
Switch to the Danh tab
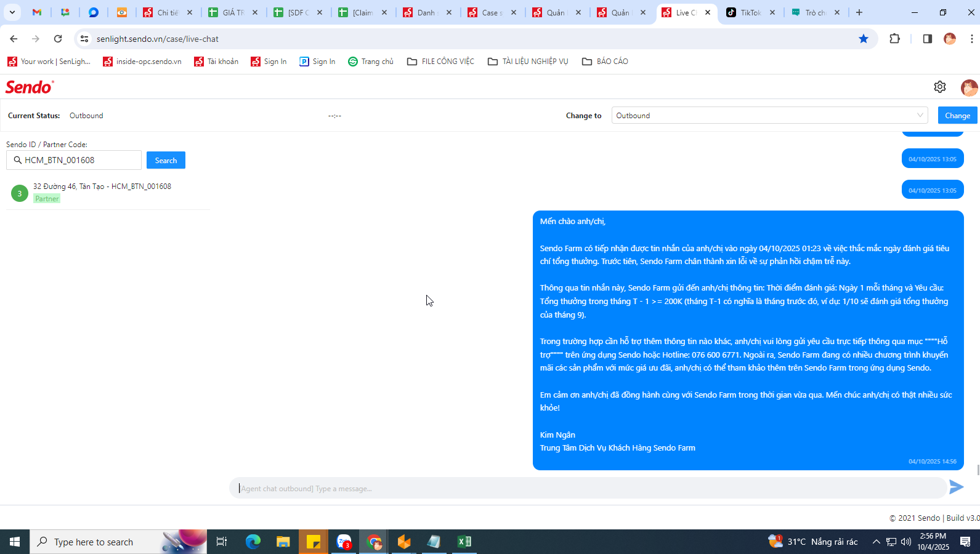point(427,12)
